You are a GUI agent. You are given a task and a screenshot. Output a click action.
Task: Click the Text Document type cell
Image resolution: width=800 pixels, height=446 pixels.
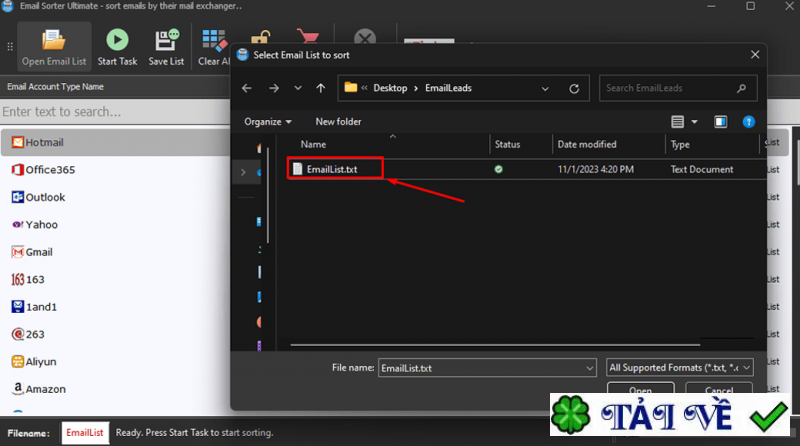point(702,169)
